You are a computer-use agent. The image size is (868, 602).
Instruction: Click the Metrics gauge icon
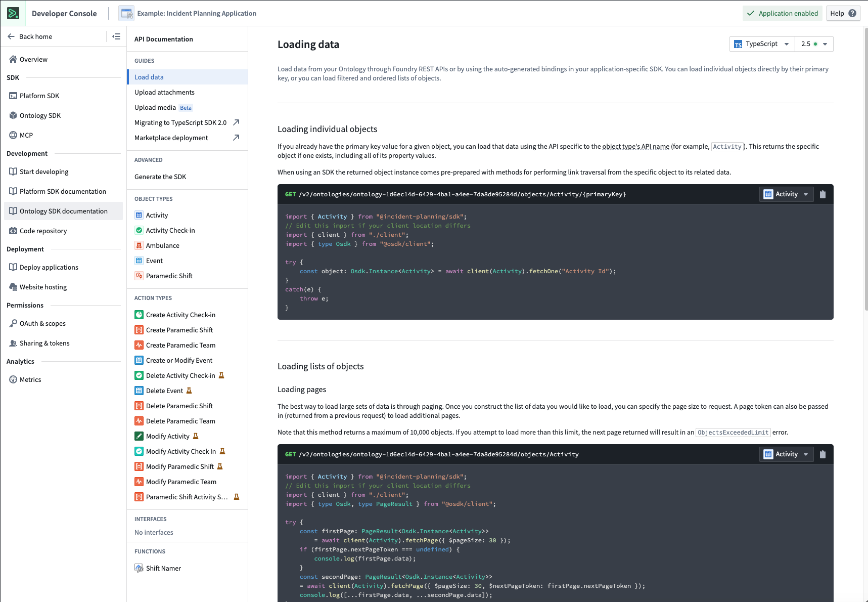tap(13, 379)
